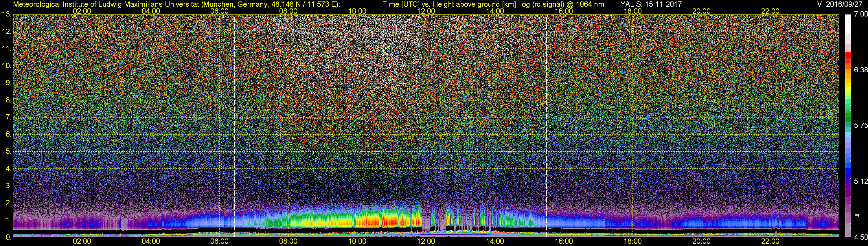This screenshot has width=868, height=246.
Task: Click the height axis label 10
Action: [6, 66]
